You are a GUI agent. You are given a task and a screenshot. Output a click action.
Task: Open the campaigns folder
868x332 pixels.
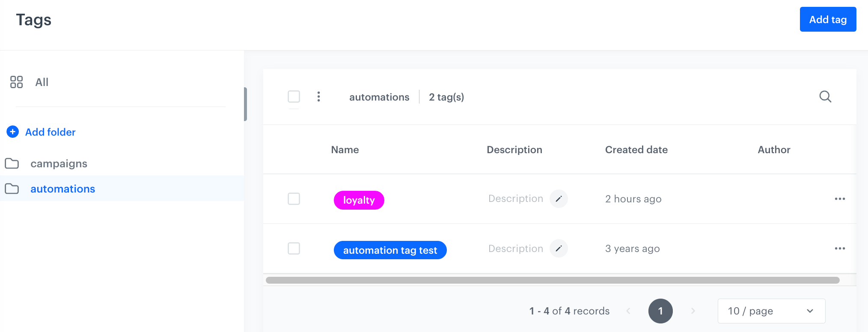pyautogui.click(x=59, y=163)
